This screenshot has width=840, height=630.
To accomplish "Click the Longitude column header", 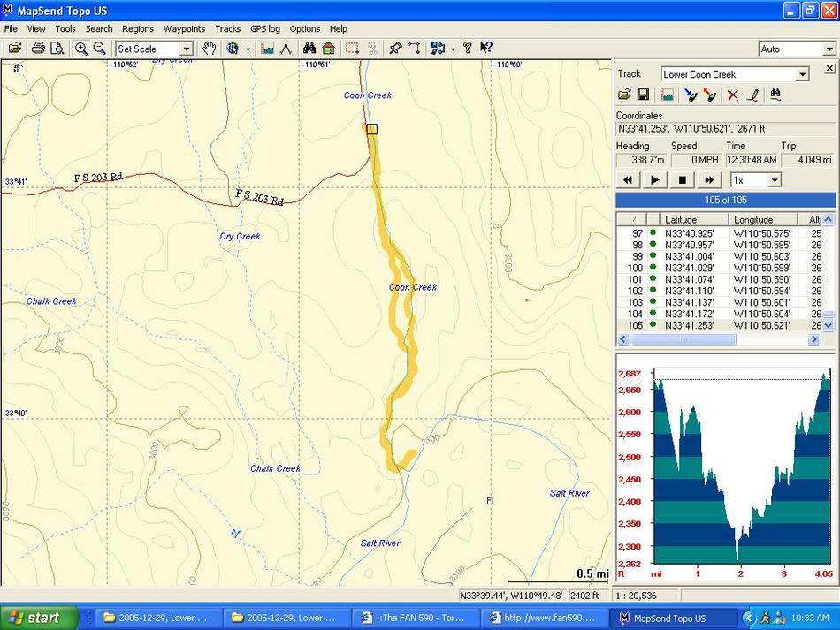I will click(763, 219).
